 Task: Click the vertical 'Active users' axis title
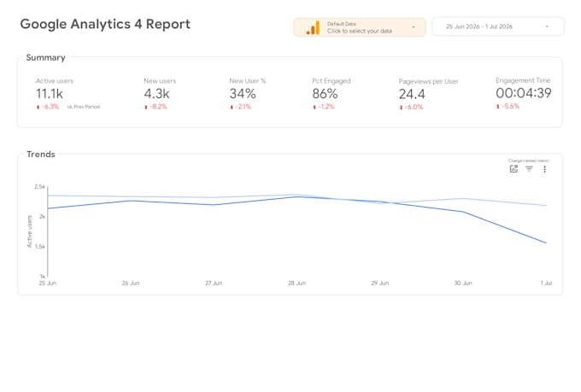point(30,231)
